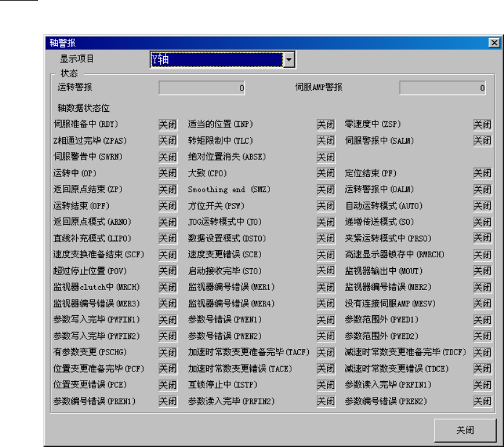
Task: Click the 运转警报 value field
Action: point(202,88)
